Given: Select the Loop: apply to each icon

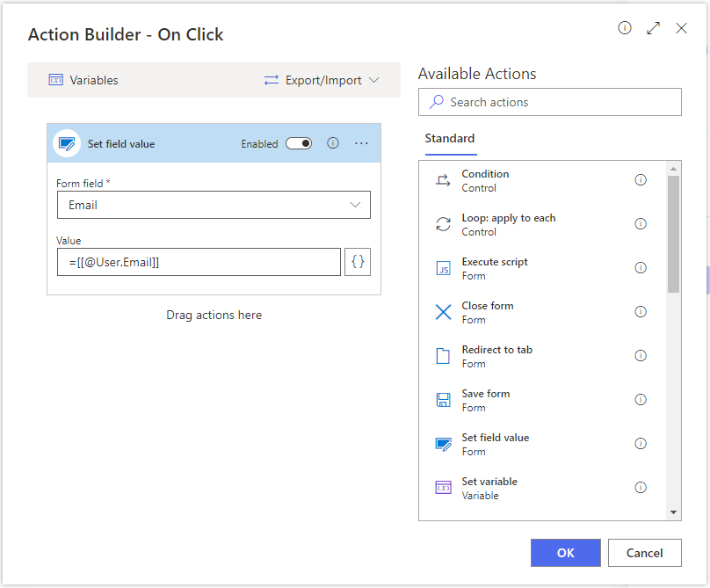Looking at the screenshot, I should [444, 223].
